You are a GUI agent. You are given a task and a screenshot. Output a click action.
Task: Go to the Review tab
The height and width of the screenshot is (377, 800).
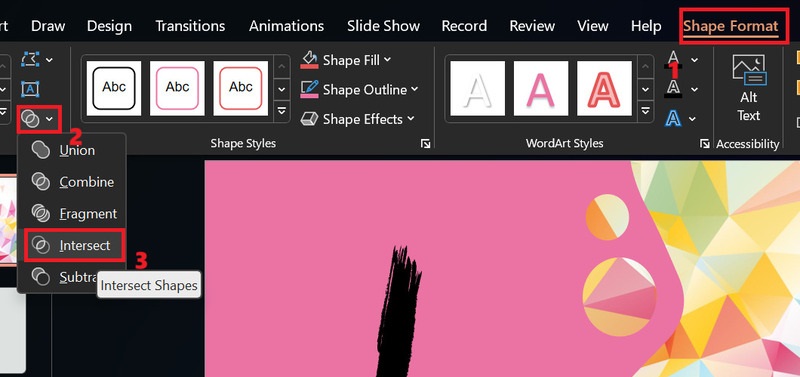[x=532, y=26]
